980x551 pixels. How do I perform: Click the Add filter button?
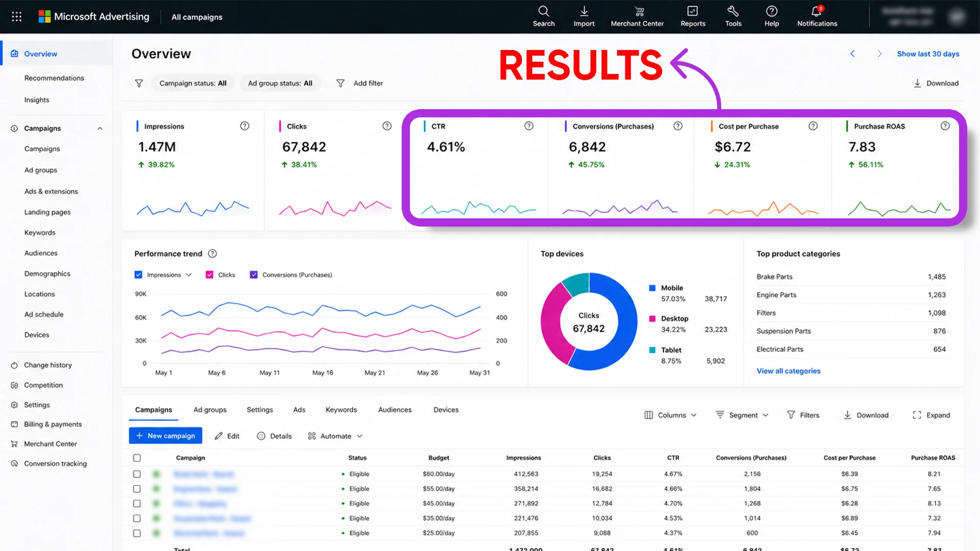[359, 83]
